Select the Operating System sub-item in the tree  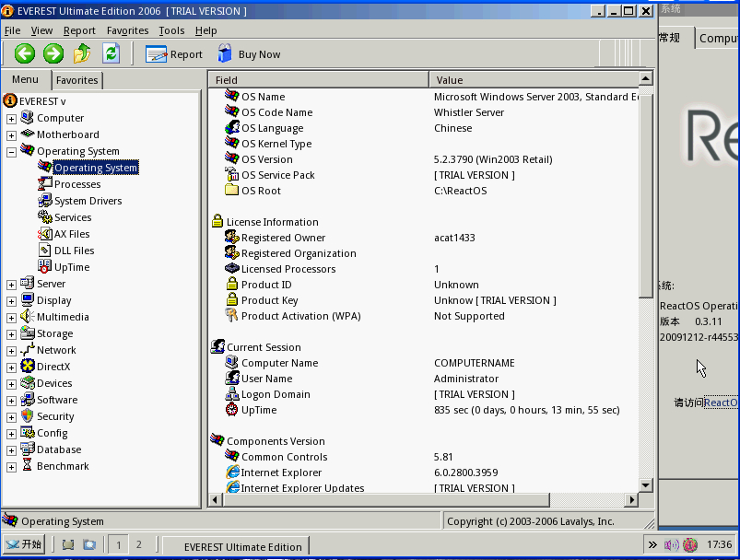(95, 168)
